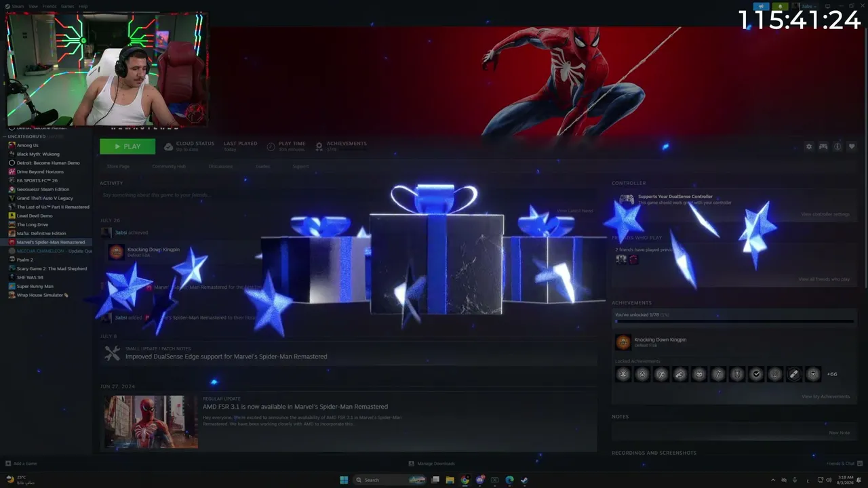
Task: Click the Level Devil Demo icon
Action: coord(12,216)
